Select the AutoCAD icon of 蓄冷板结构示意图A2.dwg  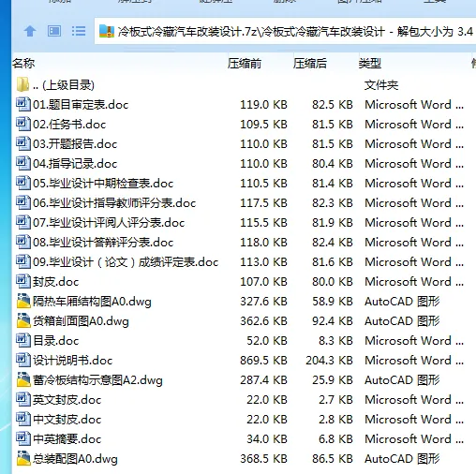pos(23,379)
